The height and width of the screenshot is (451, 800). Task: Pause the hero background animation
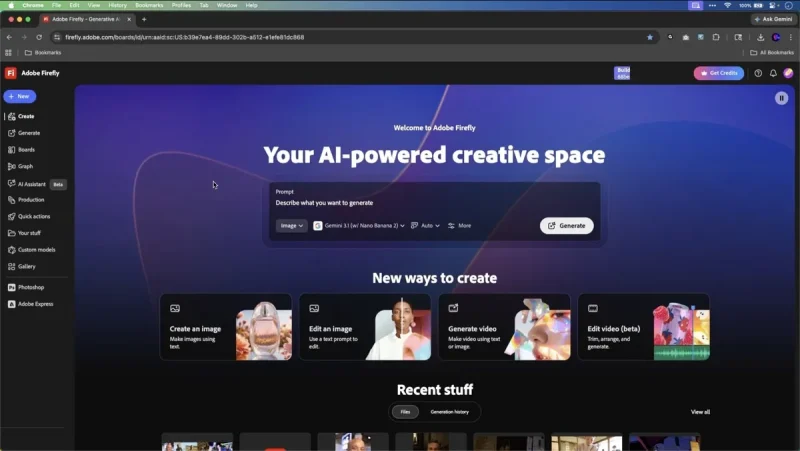click(x=781, y=98)
